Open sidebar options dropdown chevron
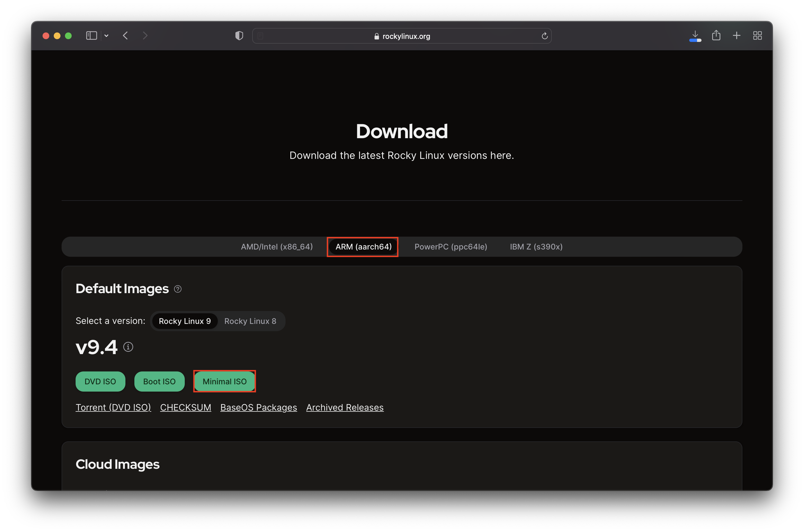804x532 pixels. tap(106, 36)
